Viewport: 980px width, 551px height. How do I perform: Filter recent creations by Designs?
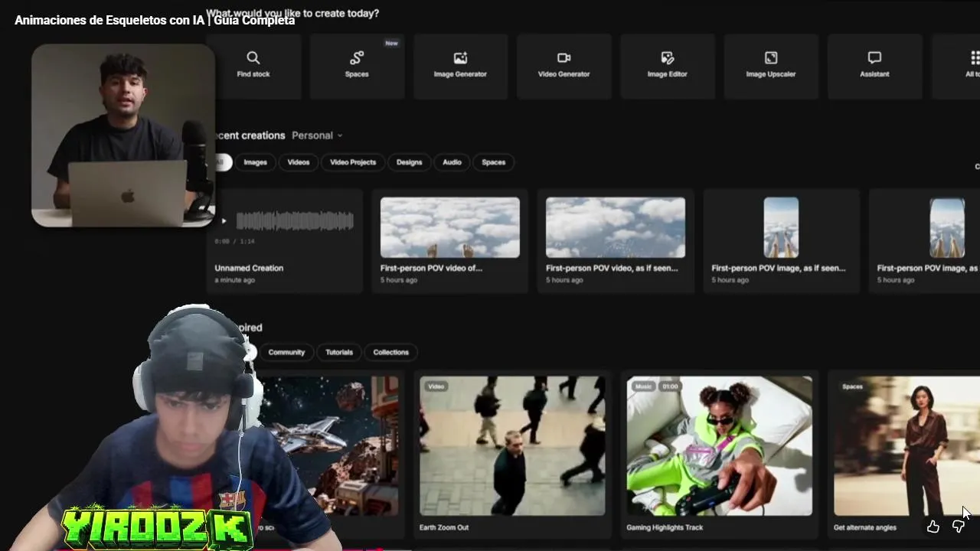coord(409,162)
